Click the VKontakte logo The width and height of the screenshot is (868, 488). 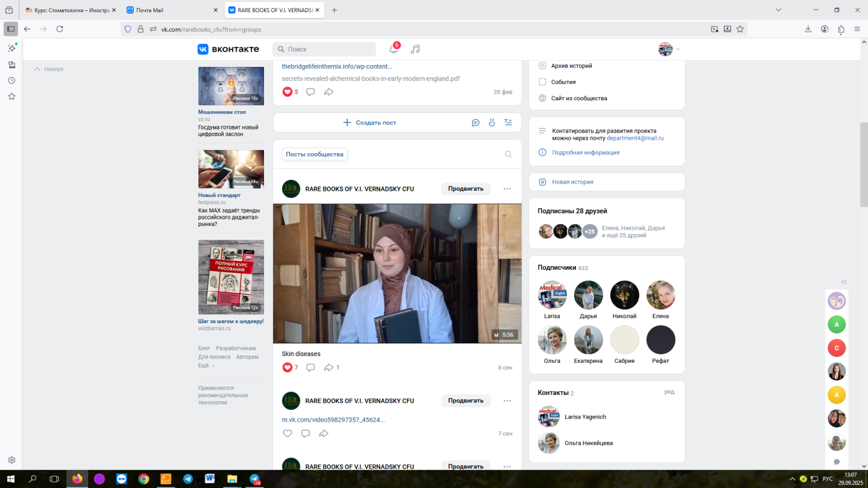228,49
